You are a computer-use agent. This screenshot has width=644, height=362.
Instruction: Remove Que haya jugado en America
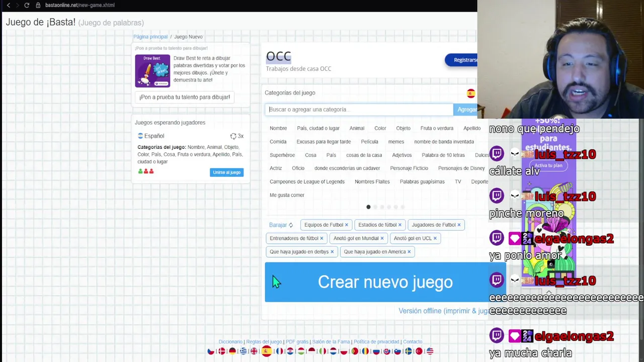(x=409, y=252)
